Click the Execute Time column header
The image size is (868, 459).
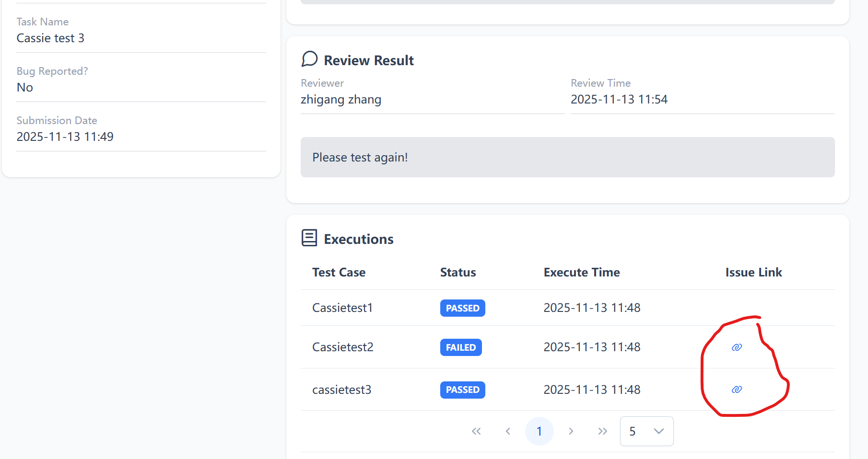581,273
